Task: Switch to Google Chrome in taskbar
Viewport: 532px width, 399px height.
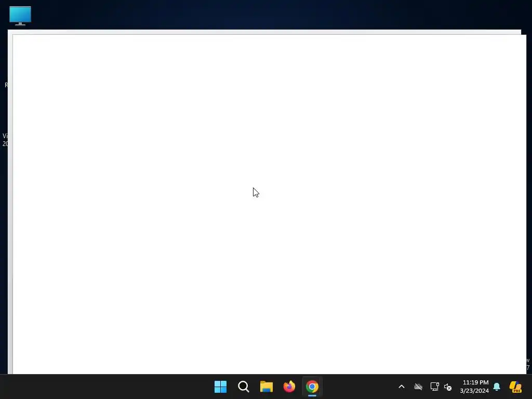Action: pyautogui.click(x=312, y=387)
